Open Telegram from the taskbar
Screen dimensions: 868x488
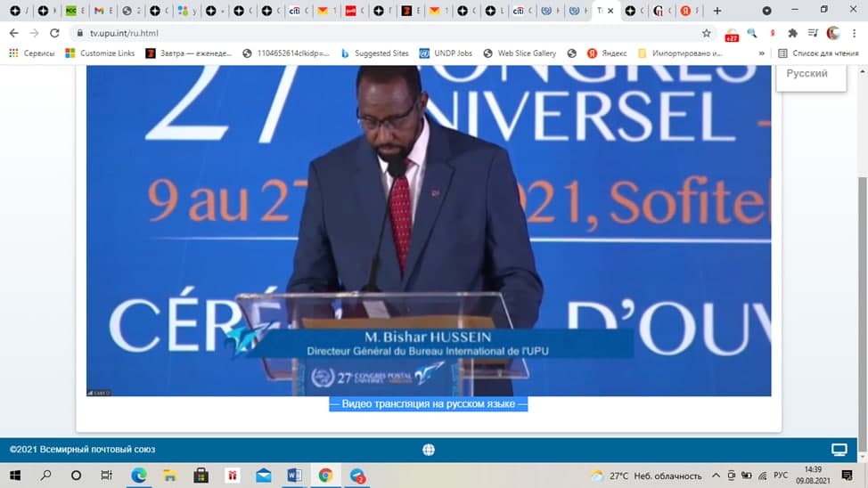357,476
